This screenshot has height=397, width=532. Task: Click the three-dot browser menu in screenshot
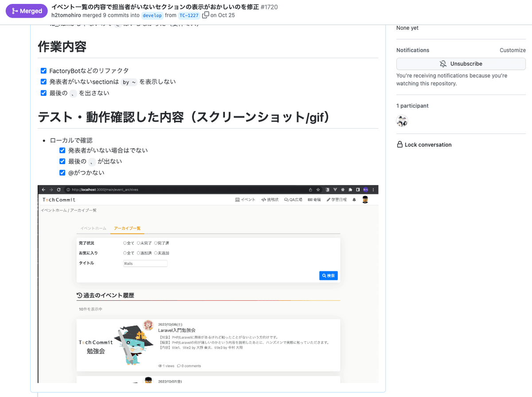[x=374, y=189]
